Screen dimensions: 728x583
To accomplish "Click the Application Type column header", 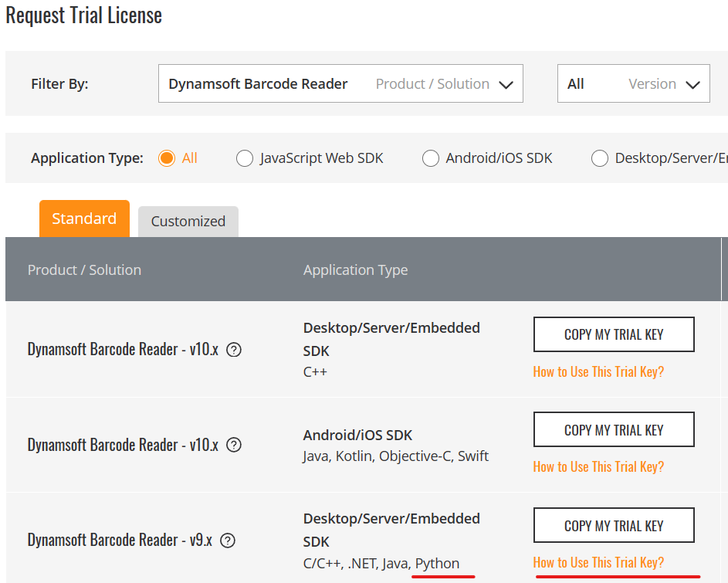I will [355, 269].
